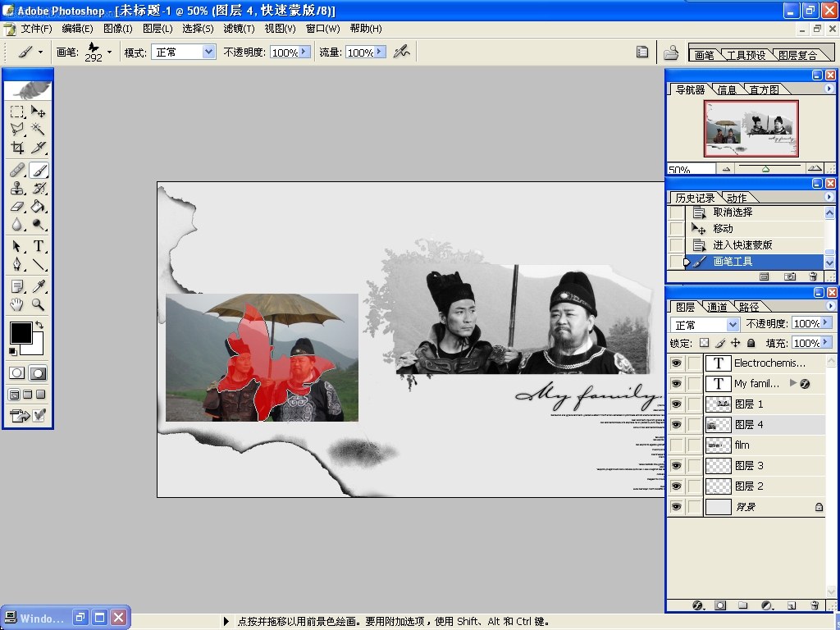Switch to the 路径 paths tab
Screen dimensions: 840x630
click(748, 307)
